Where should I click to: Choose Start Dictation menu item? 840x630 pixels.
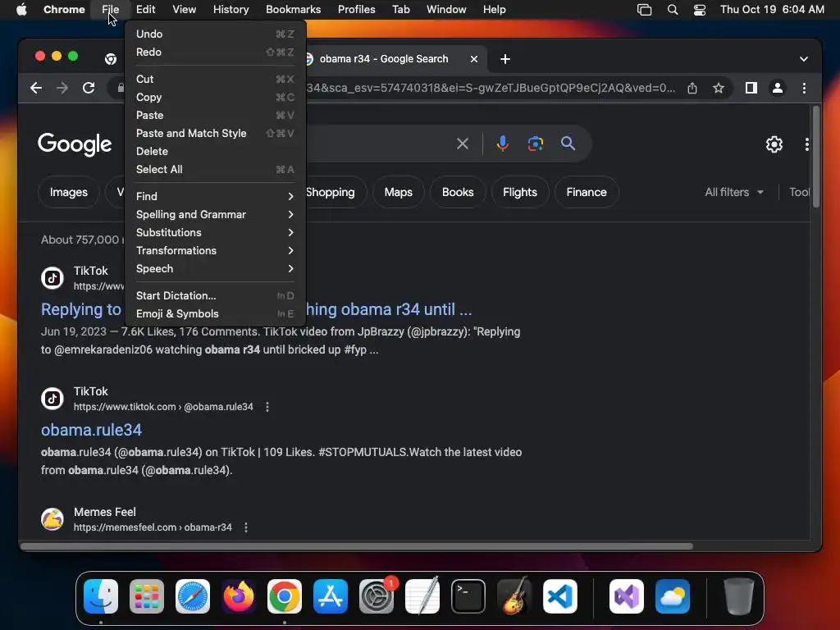215,295
